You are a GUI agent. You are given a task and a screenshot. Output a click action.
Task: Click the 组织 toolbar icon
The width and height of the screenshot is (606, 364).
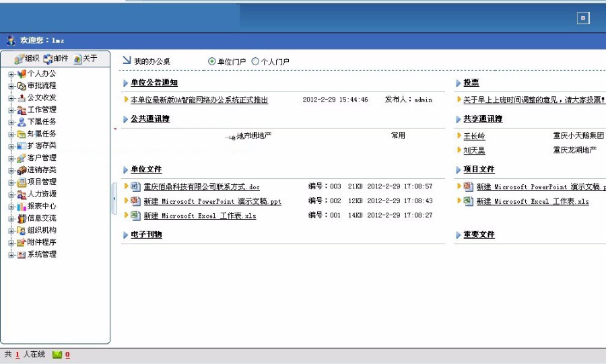[x=19, y=59]
